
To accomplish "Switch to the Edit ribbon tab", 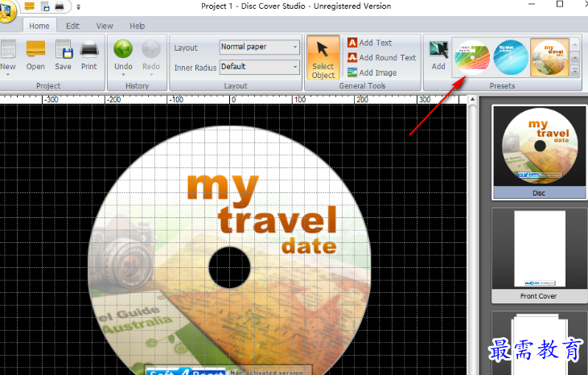I will (x=72, y=26).
